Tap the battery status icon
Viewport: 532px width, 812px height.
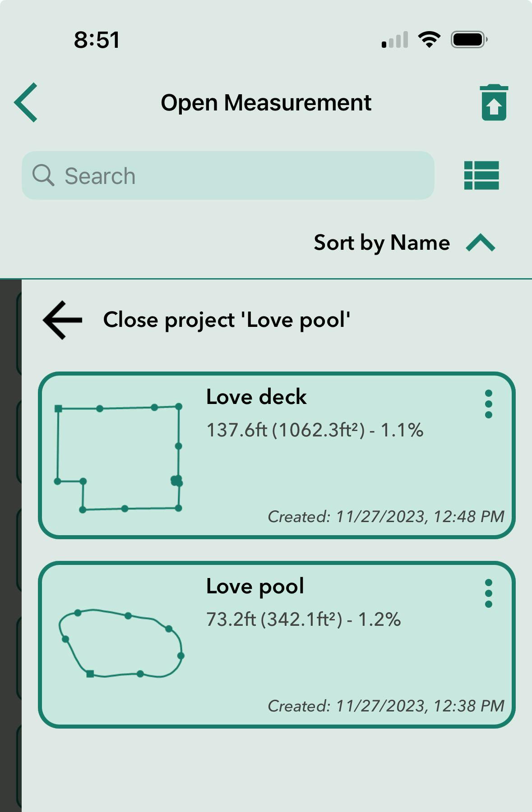(469, 40)
